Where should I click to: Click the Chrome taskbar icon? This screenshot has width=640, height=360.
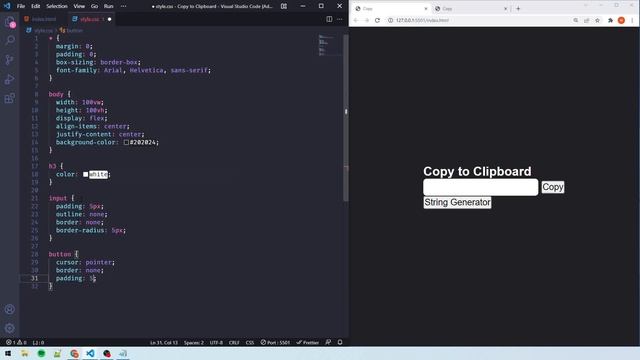(74, 353)
